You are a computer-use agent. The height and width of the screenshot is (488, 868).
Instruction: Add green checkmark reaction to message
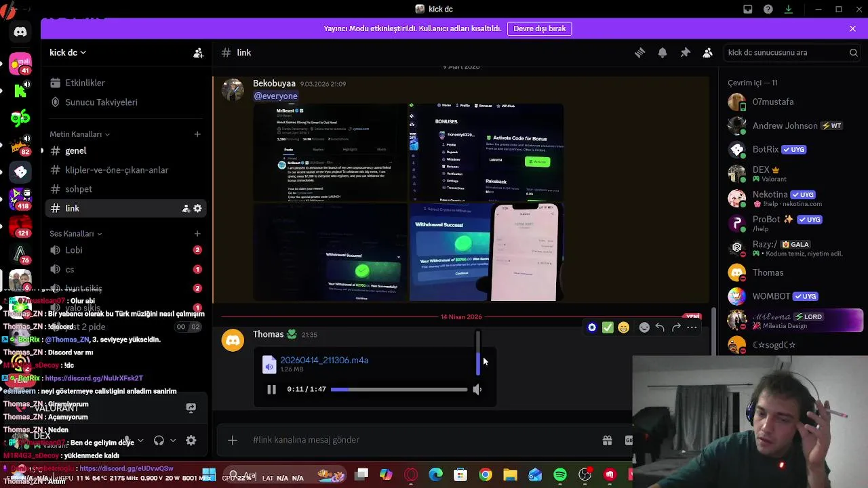pyautogui.click(x=608, y=328)
